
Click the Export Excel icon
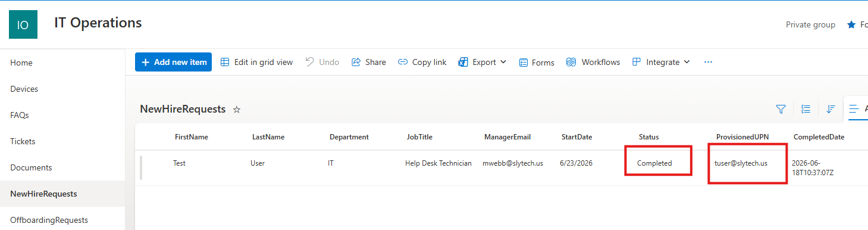point(463,62)
